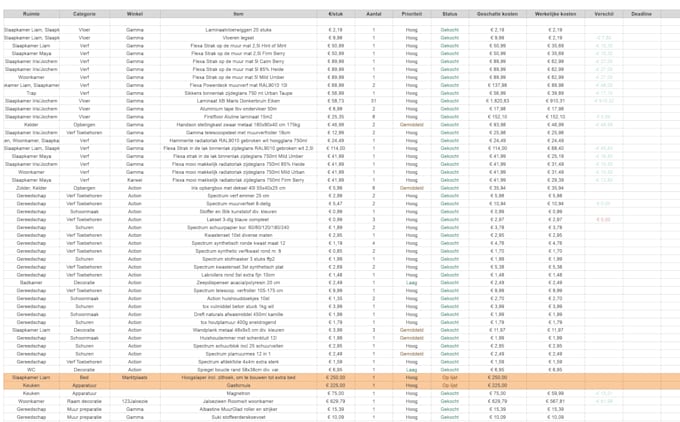Click the 'Wandplank metaal' item cell

238,330
